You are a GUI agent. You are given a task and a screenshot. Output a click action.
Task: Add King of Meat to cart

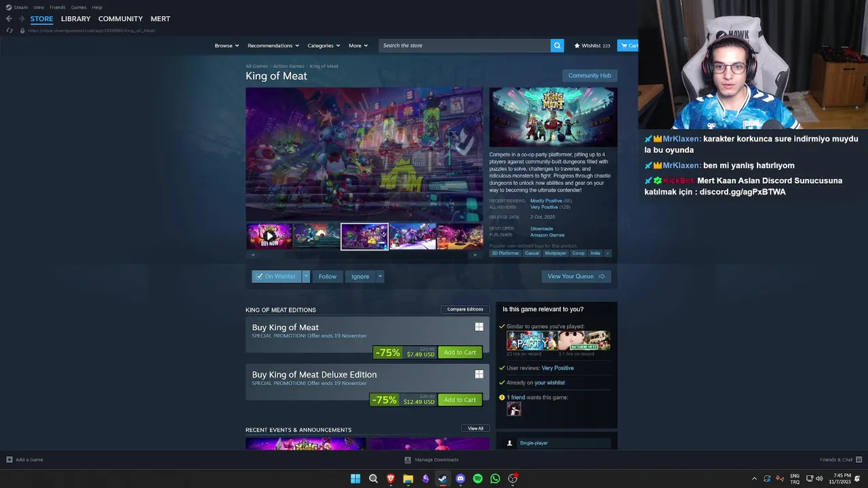[x=460, y=352]
